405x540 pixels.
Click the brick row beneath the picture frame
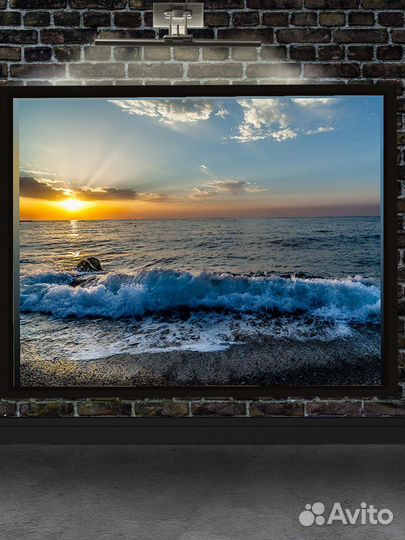(x=202, y=408)
